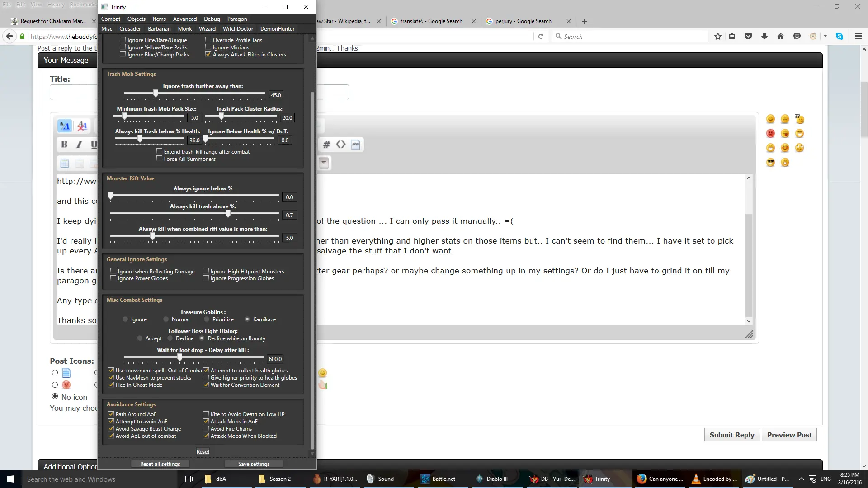
Task: Click the Task View icon on taskbar
Action: [188, 479]
